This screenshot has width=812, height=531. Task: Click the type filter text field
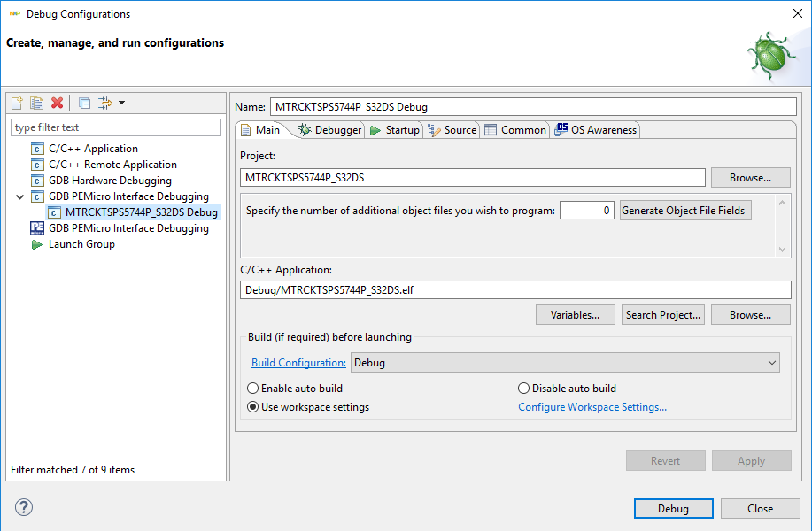(116, 127)
